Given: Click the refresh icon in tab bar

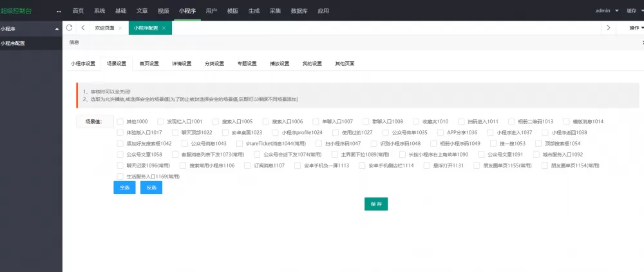Looking at the screenshot, I should 70,28.
